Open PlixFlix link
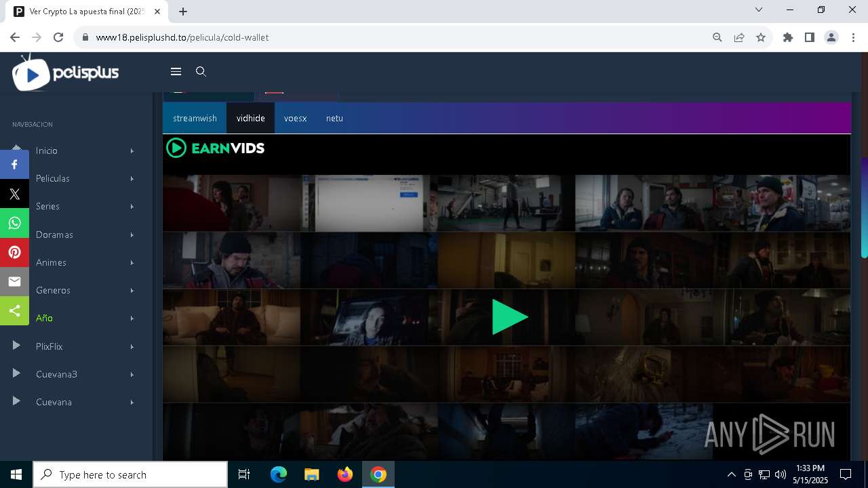Screen dimensions: 868x488 coord(49,346)
